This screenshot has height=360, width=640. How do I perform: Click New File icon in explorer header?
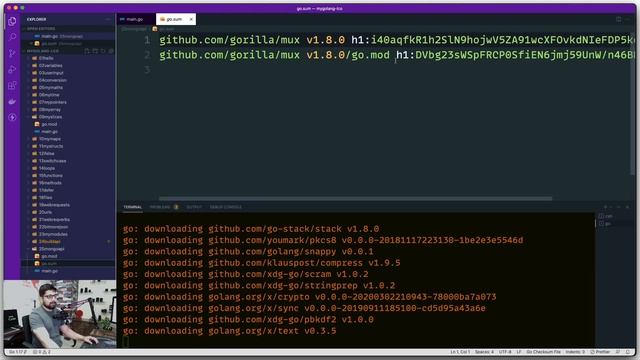tap(87, 51)
